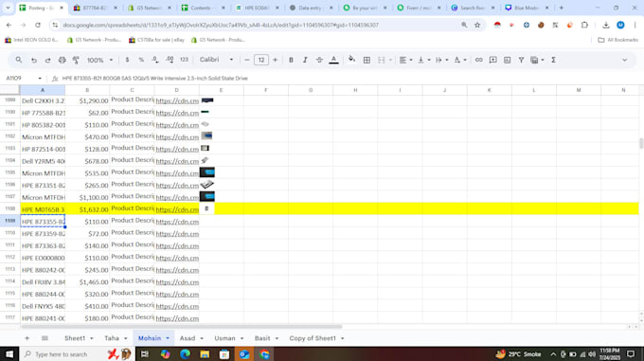Open the horizontal align dropdown
This screenshot has height=361, width=644.
(x=405, y=60)
